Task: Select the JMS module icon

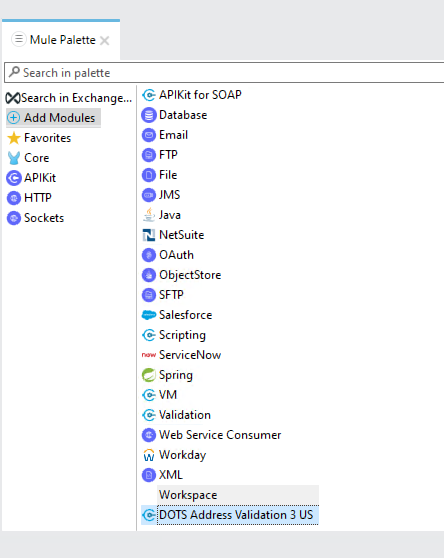Action: [x=149, y=195]
